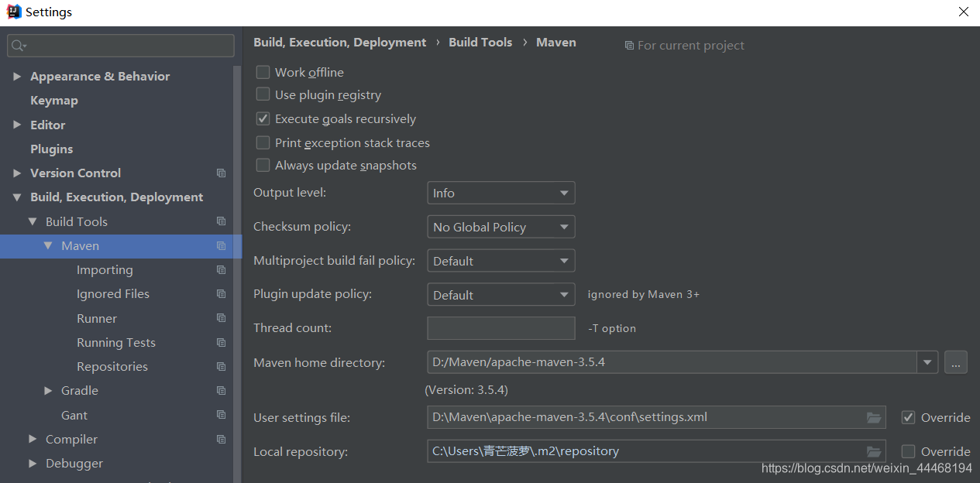Click the icon next to Maven in sidebar

222,245
